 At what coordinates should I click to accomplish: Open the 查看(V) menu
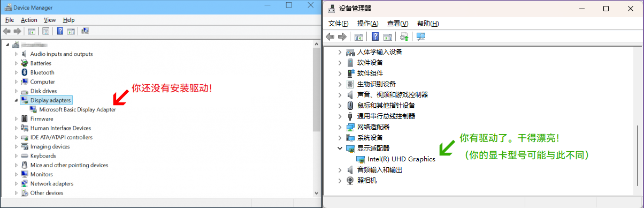coord(397,24)
